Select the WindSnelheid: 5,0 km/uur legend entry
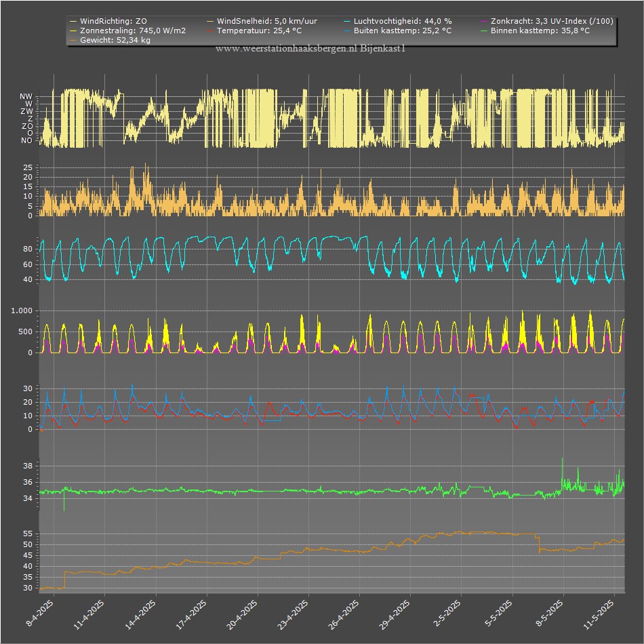 click(x=262, y=21)
